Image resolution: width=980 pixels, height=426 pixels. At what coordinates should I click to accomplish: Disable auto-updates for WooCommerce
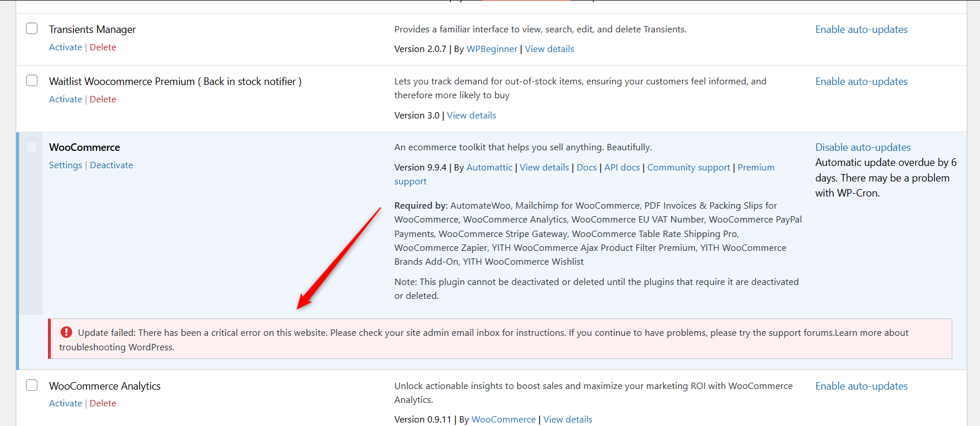coord(863,147)
